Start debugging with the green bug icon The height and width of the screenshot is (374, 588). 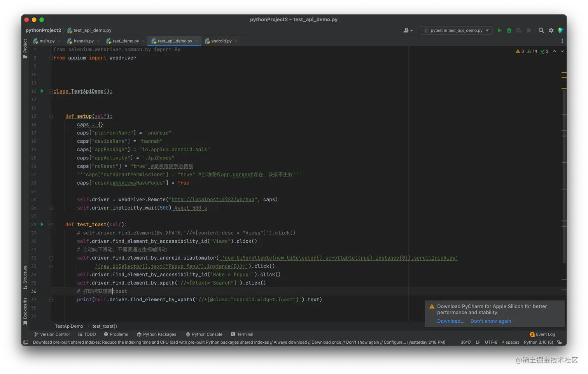(509, 30)
